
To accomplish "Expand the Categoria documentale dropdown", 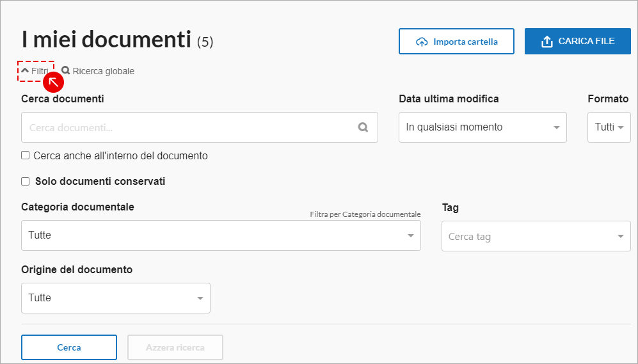I will (x=221, y=235).
